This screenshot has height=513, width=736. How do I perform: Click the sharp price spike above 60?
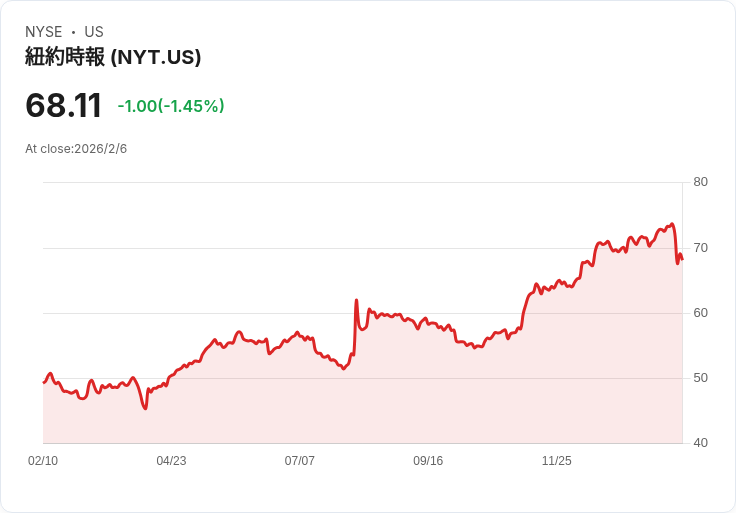click(x=356, y=300)
